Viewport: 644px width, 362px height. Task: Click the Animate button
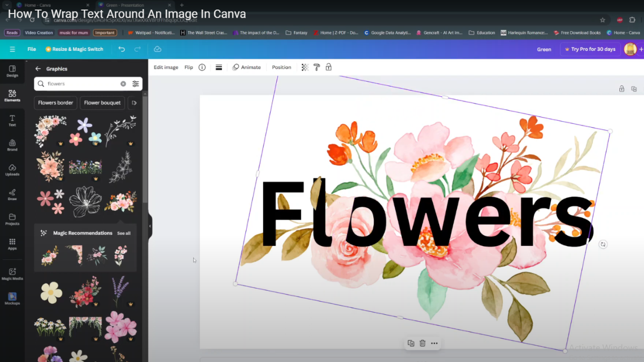tap(247, 67)
